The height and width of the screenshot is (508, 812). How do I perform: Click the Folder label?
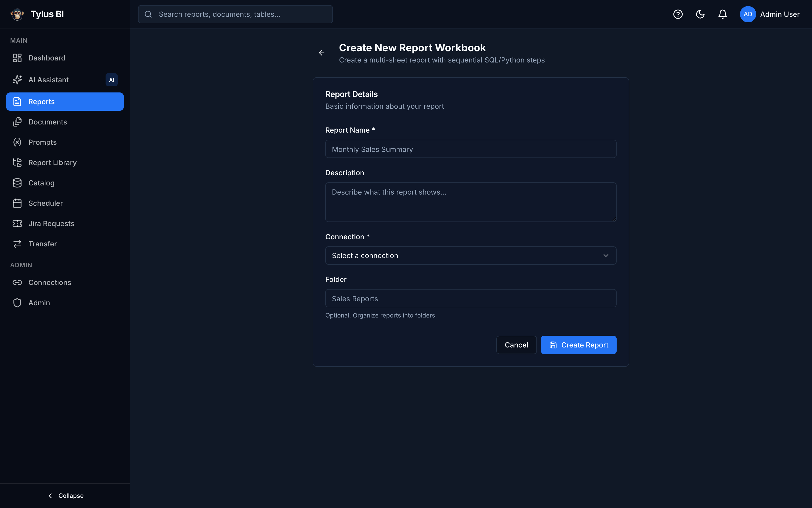(336, 280)
